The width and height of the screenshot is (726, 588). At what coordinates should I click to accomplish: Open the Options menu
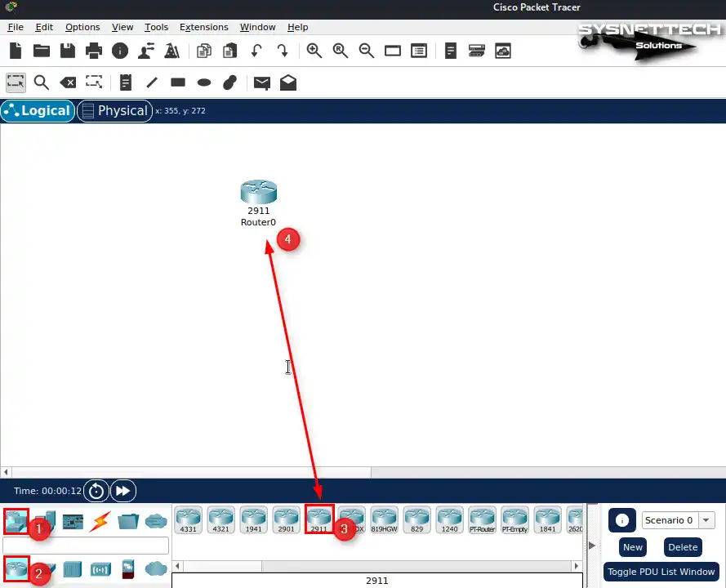click(x=82, y=27)
